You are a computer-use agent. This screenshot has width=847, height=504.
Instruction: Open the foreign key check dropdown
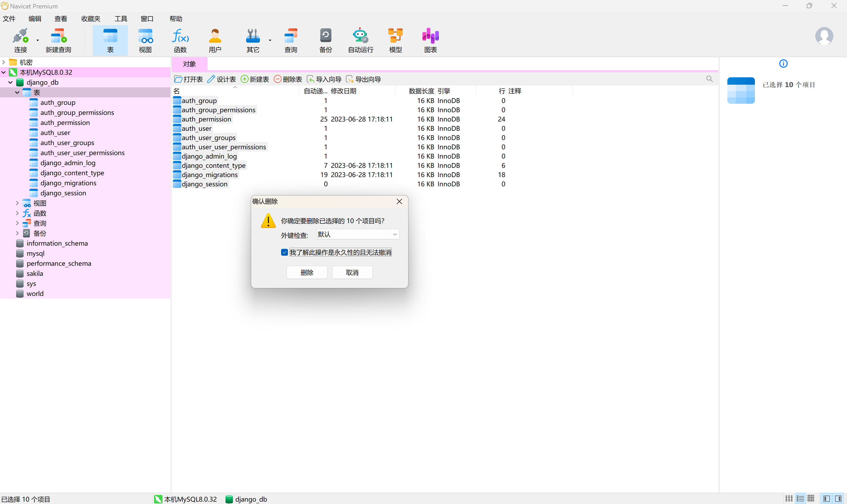(357, 234)
